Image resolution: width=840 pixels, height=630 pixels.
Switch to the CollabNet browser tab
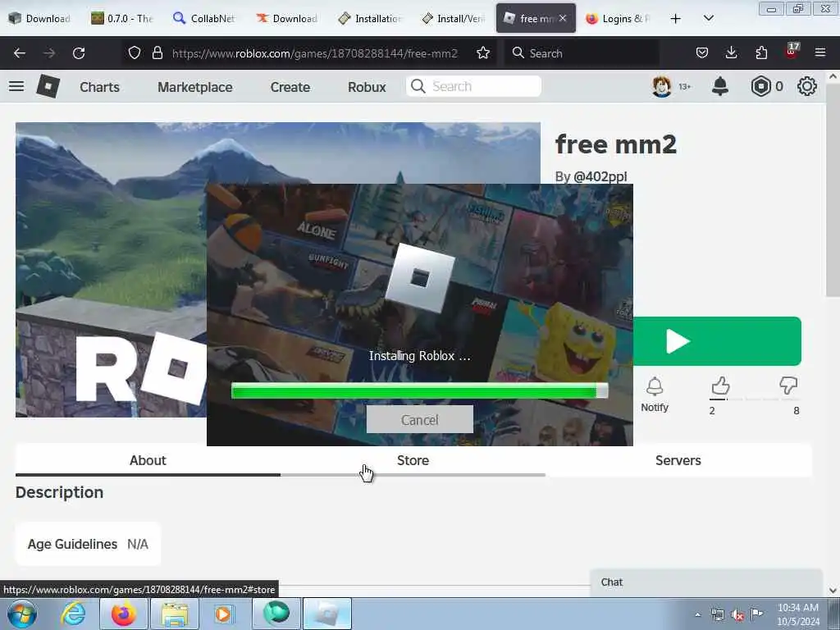[x=204, y=18]
